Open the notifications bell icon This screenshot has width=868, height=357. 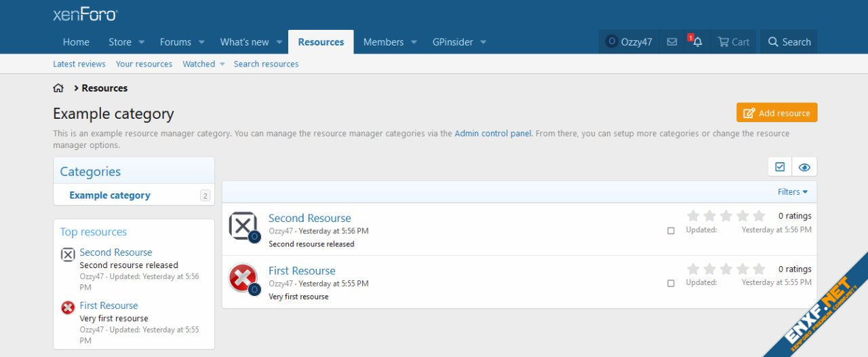point(697,42)
